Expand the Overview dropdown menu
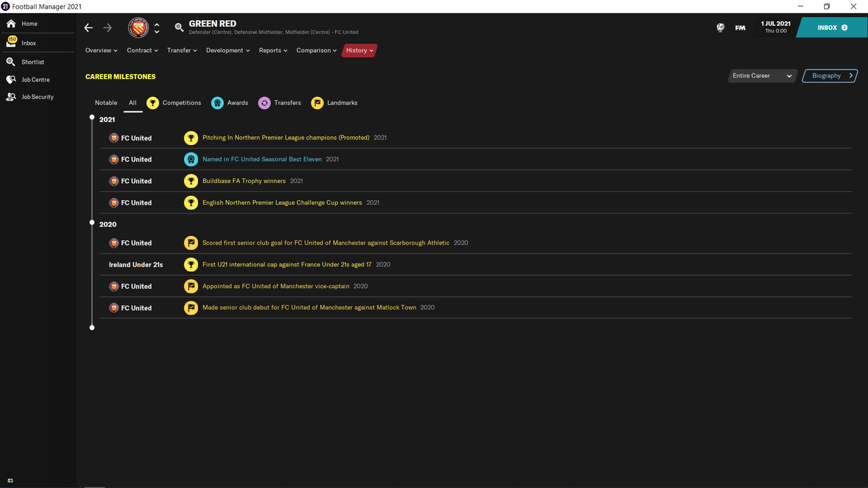 [101, 50]
